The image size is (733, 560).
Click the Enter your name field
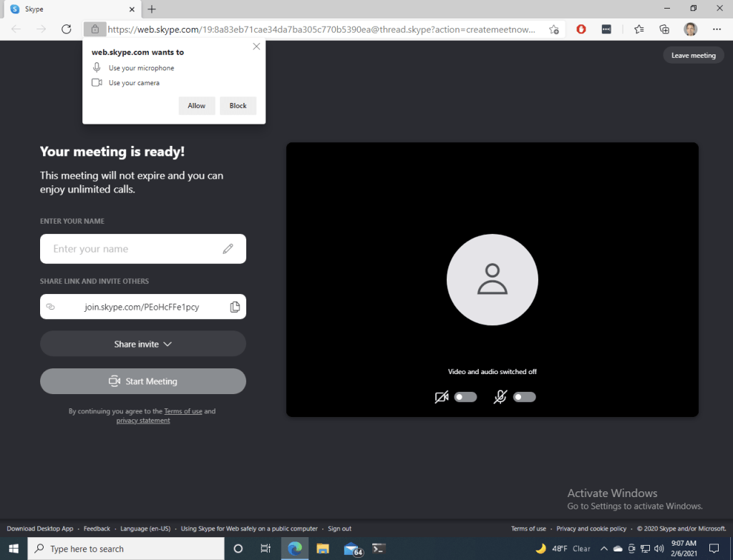tap(132, 249)
